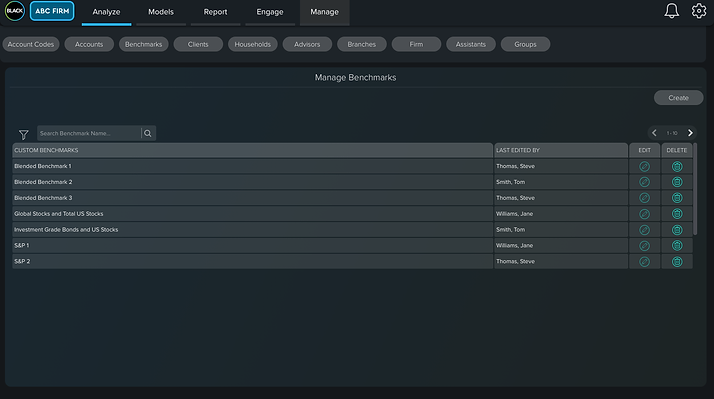Focus the Search Benchmark Name field
This screenshot has width=714, height=399.
[x=89, y=133]
